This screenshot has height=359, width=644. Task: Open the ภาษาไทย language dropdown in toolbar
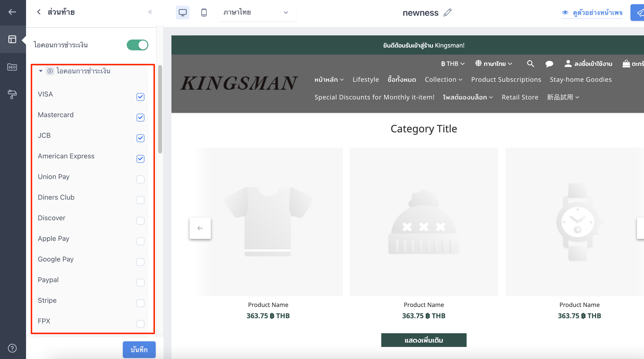pyautogui.click(x=257, y=12)
